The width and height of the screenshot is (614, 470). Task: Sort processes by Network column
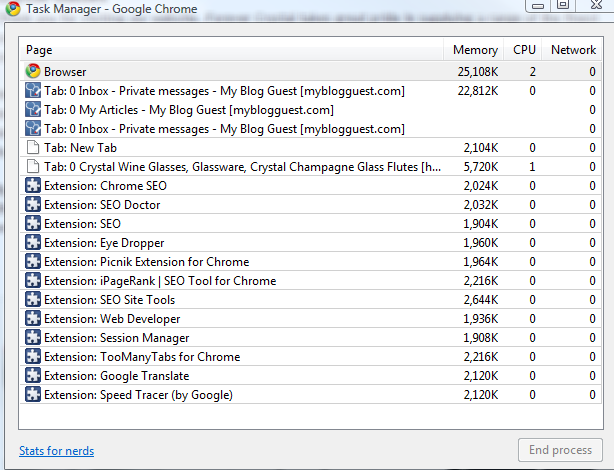pyautogui.click(x=572, y=50)
